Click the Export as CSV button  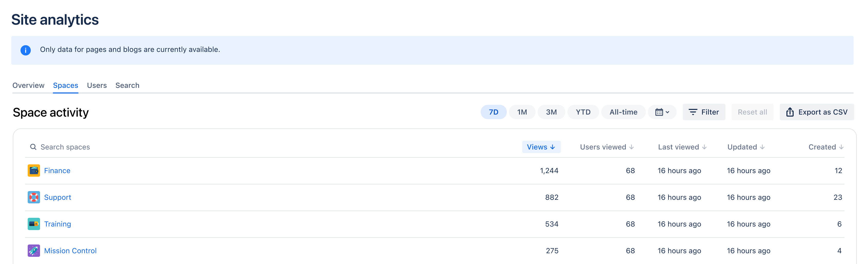(x=816, y=112)
